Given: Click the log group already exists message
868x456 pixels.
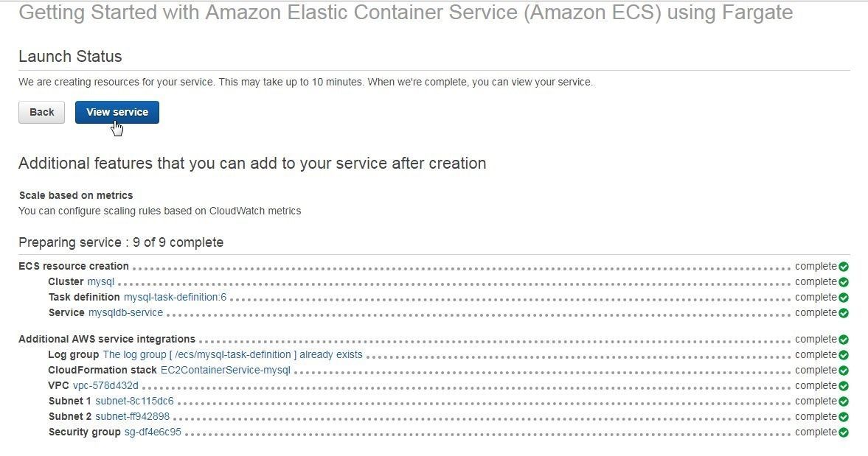Looking at the screenshot, I should (232, 355).
